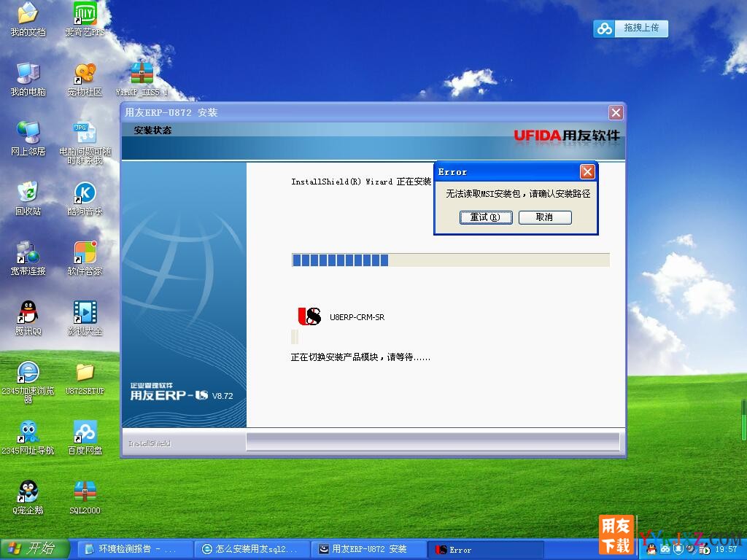Viewport: 747px width, 560px height.
Task: Select the 宽带连接 desktop shortcut
Action: click(28, 259)
